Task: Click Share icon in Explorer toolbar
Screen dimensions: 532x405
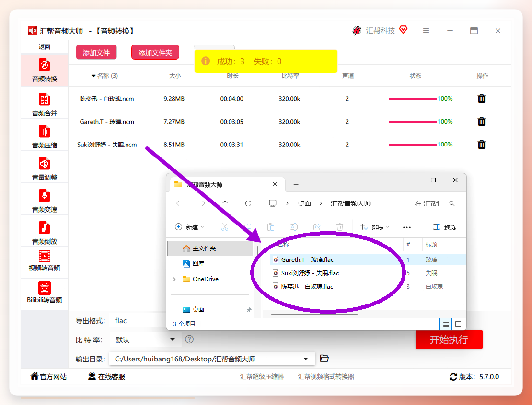Action: pos(317,227)
